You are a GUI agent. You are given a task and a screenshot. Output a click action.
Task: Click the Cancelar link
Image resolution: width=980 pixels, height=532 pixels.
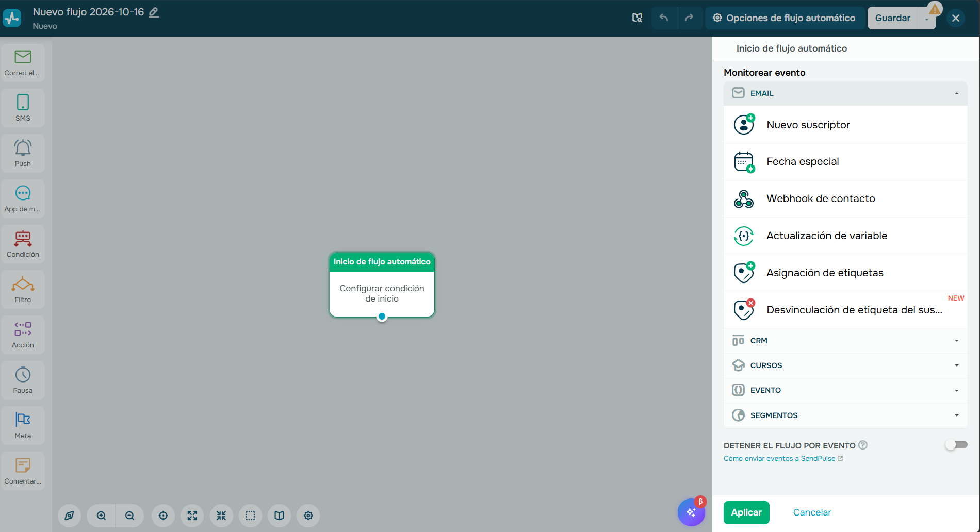(x=812, y=512)
